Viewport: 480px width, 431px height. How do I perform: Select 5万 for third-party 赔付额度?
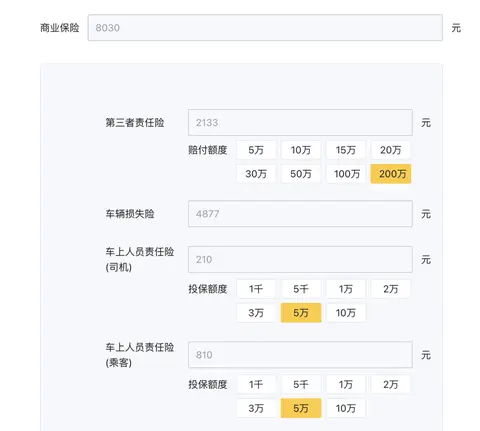point(256,150)
